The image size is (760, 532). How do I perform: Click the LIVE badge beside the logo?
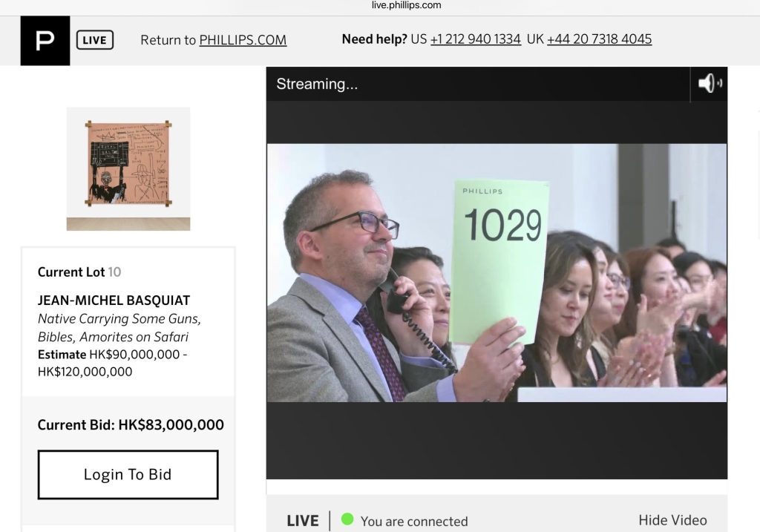94,40
